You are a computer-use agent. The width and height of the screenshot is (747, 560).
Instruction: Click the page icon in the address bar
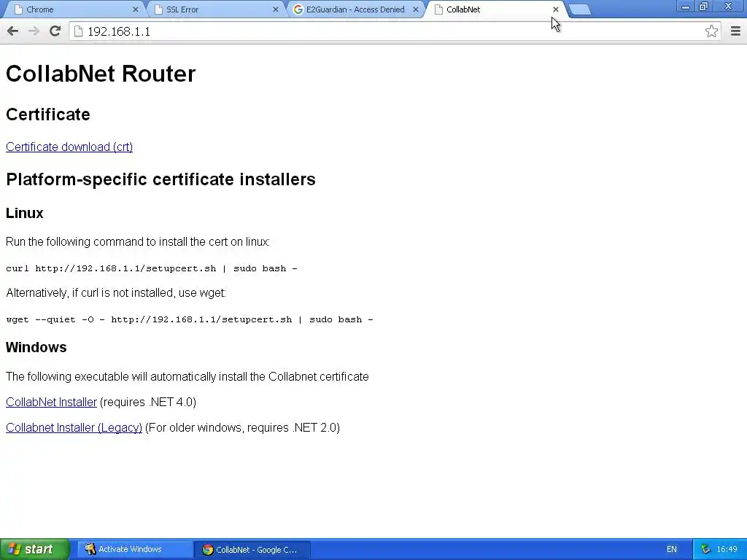tap(79, 31)
